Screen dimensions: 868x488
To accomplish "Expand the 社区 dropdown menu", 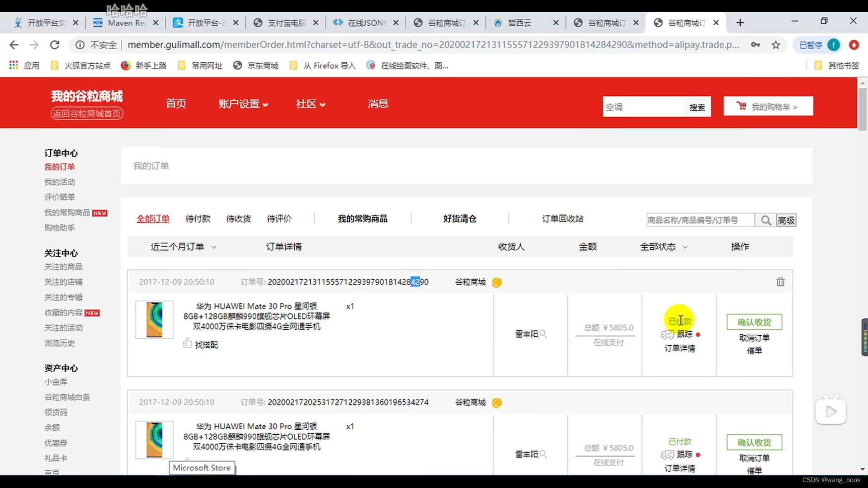I will (311, 104).
